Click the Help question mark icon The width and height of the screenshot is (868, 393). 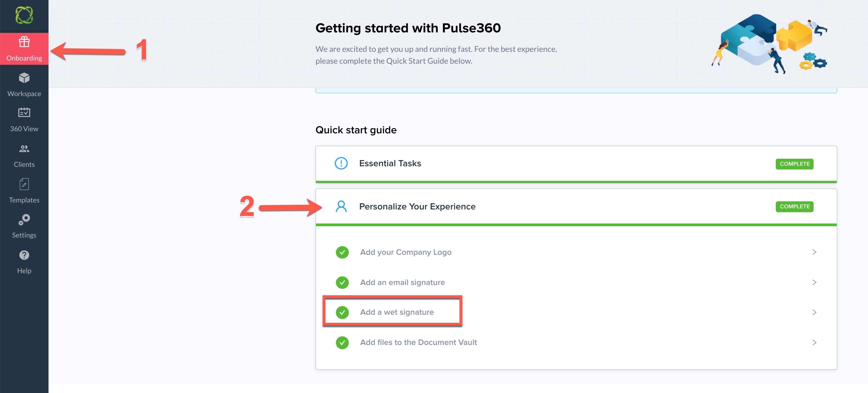pyautogui.click(x=24, y=255)
